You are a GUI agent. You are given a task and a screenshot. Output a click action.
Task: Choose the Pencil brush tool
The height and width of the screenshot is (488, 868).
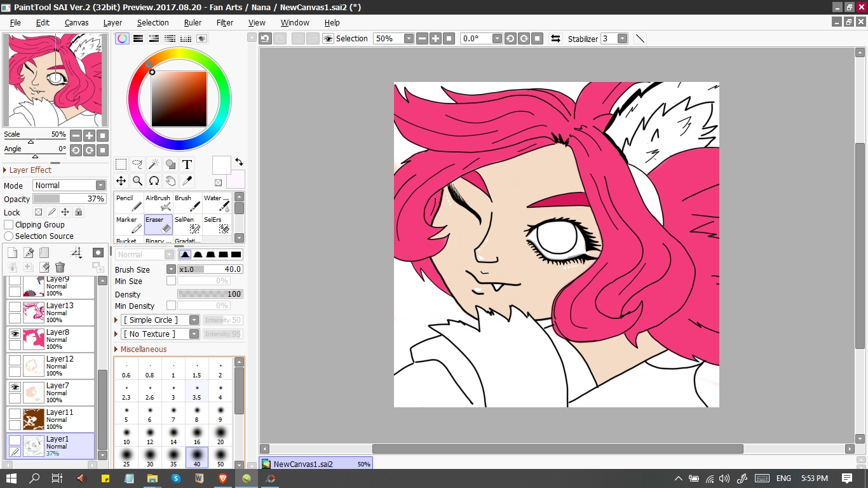[129, 203]
